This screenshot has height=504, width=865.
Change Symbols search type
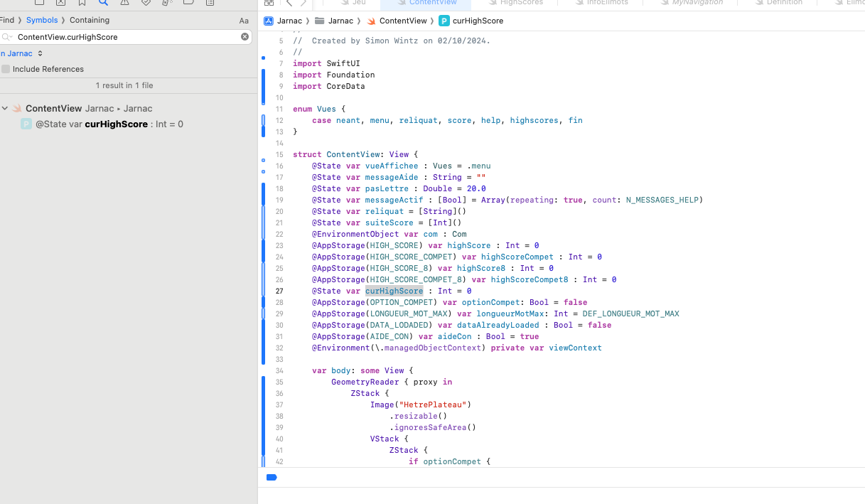(42, 20)
